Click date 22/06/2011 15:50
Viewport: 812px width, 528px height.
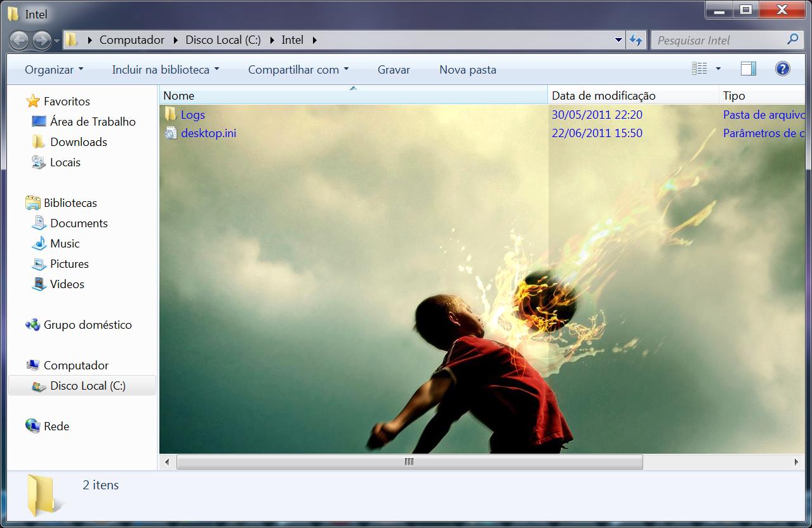click(x=597, y=133)
